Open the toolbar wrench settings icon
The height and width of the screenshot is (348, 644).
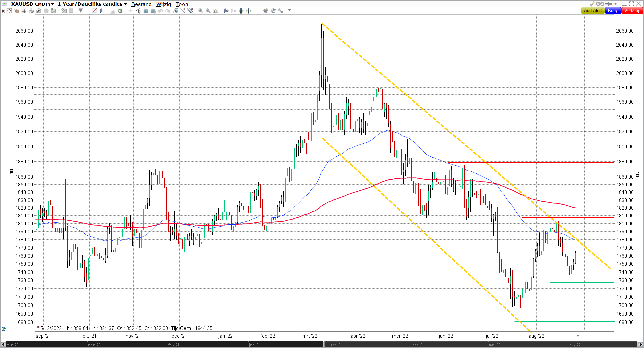tap(280, 11)
